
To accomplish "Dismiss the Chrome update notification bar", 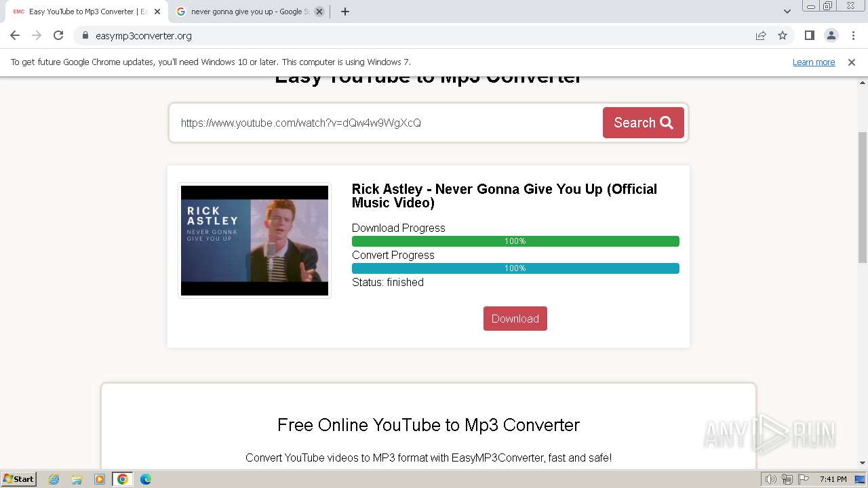I will [852, 62].
